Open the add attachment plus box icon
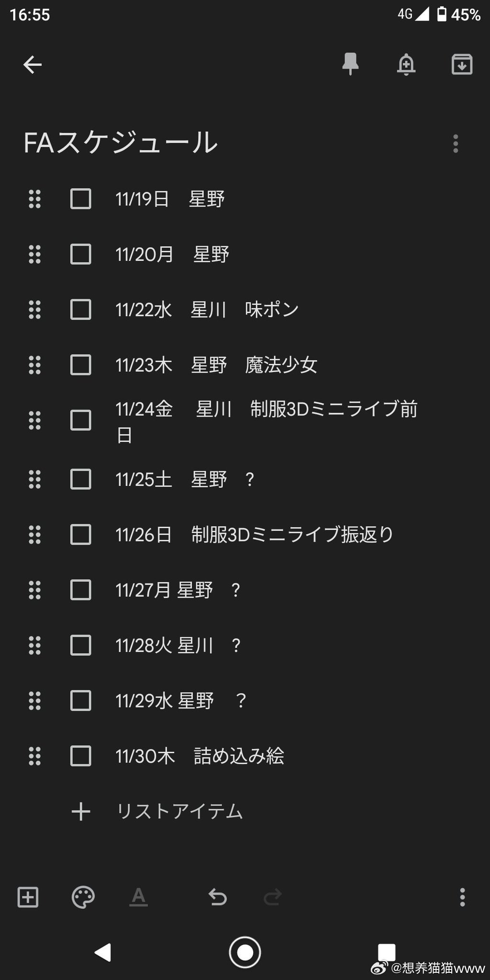Screen dimensions: 490x980 (x=28, y=897)
